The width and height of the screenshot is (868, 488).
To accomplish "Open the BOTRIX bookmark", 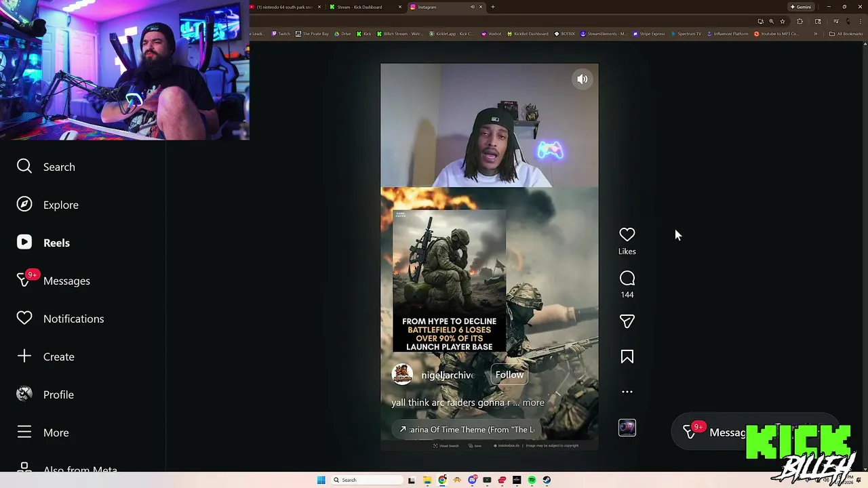I will 564,34.
